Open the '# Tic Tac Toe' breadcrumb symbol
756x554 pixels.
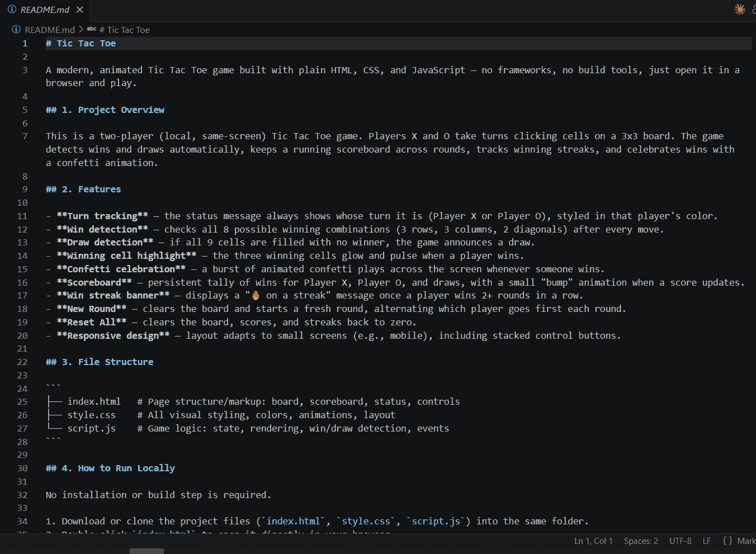[124, 30]
